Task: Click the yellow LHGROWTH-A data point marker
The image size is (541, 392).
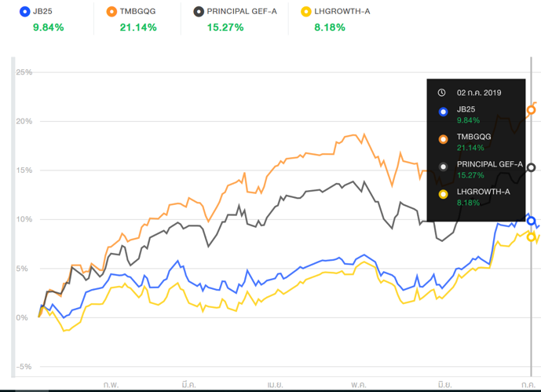Action: (x=532, y=236)
